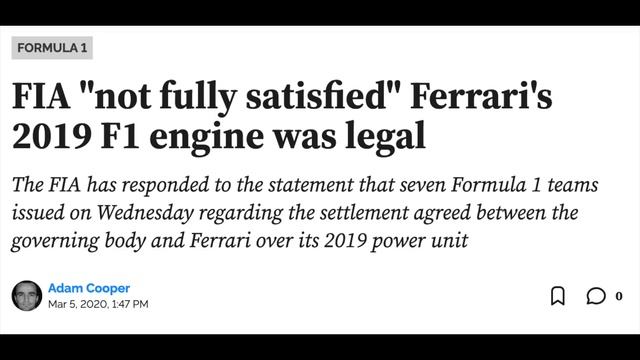Click the summary line beginning 'governing body and Ferrari'
Viewport: 640px width, 360px height.
pyautogui.click(x=240, y=241)
